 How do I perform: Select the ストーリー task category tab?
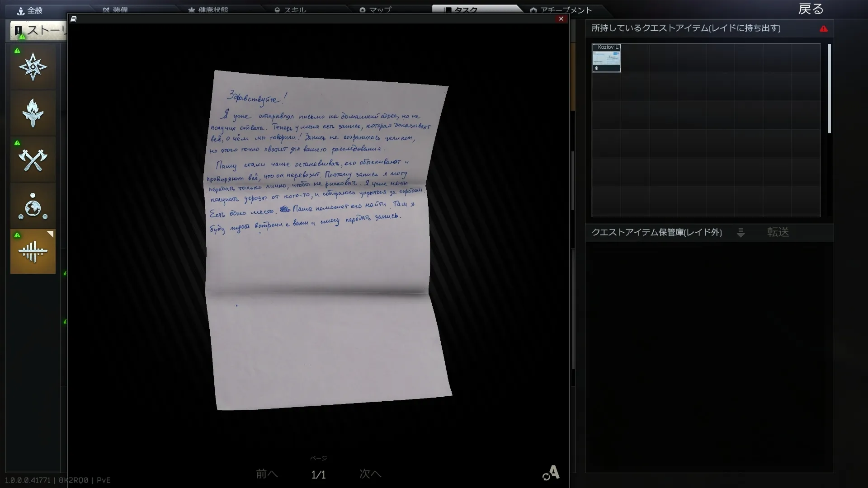point(39,31)
